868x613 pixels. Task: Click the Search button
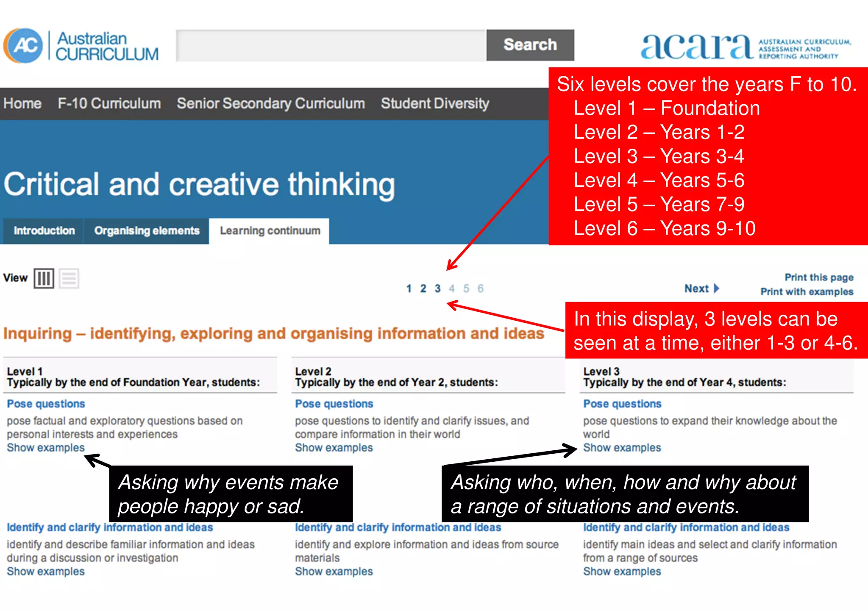coord(530,45)
